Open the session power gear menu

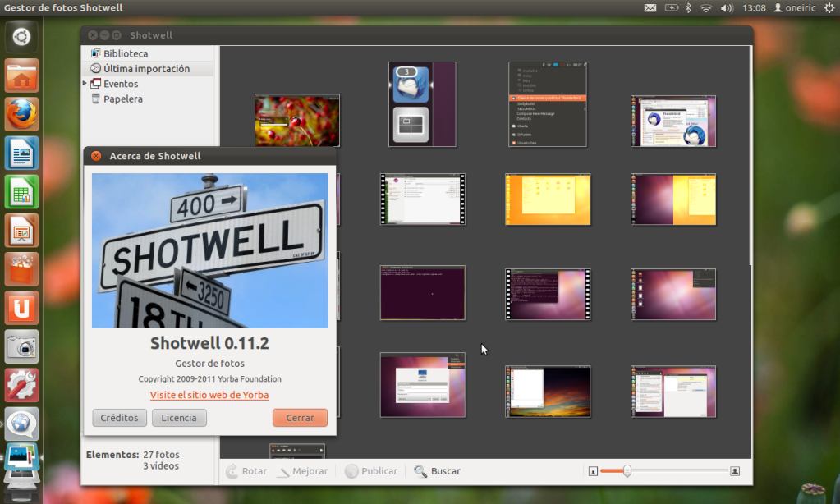pos(829,8)
